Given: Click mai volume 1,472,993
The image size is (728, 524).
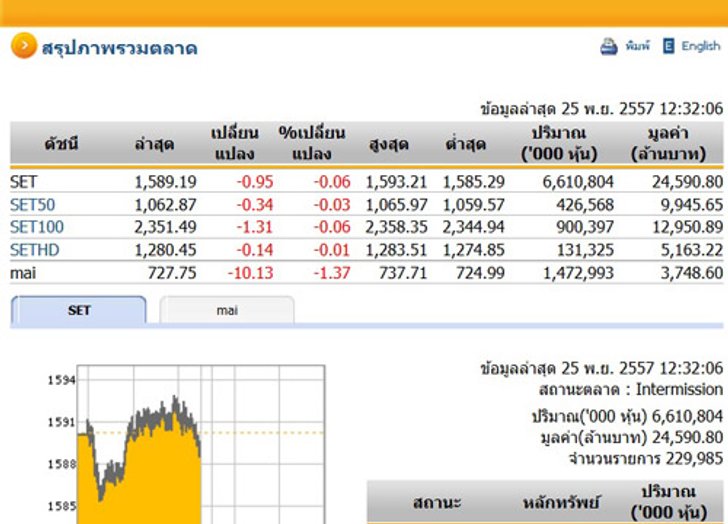Looking at the screenshot, I should click(x=578, y=273).
